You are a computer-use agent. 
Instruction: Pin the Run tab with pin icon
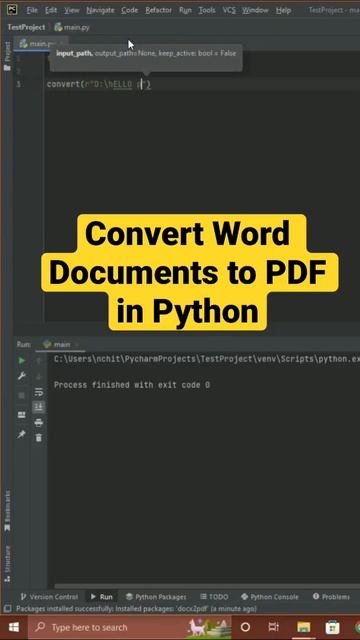pyautogui.click(x=22, y=434)
